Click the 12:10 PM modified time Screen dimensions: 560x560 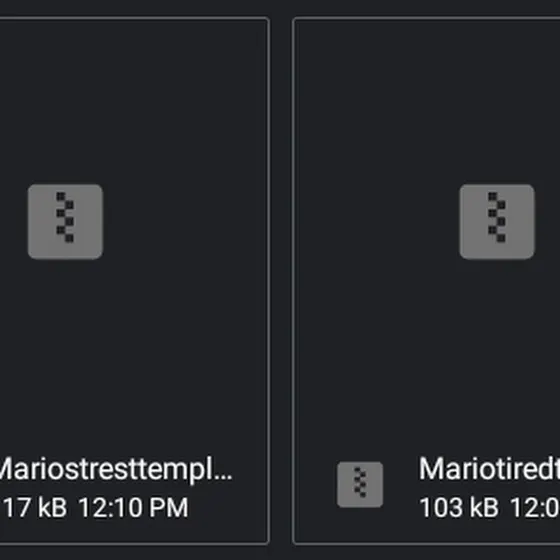click(x=133, y=508)
